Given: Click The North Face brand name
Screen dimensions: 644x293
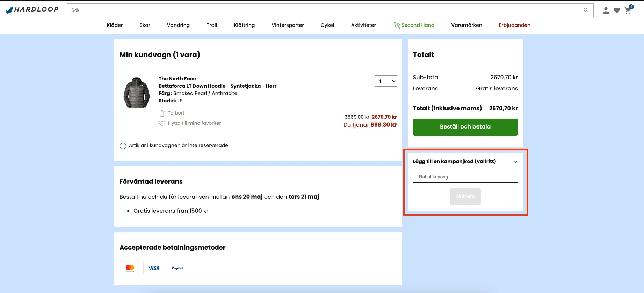Looking at the screenshot, I should [x=177, y=79].
